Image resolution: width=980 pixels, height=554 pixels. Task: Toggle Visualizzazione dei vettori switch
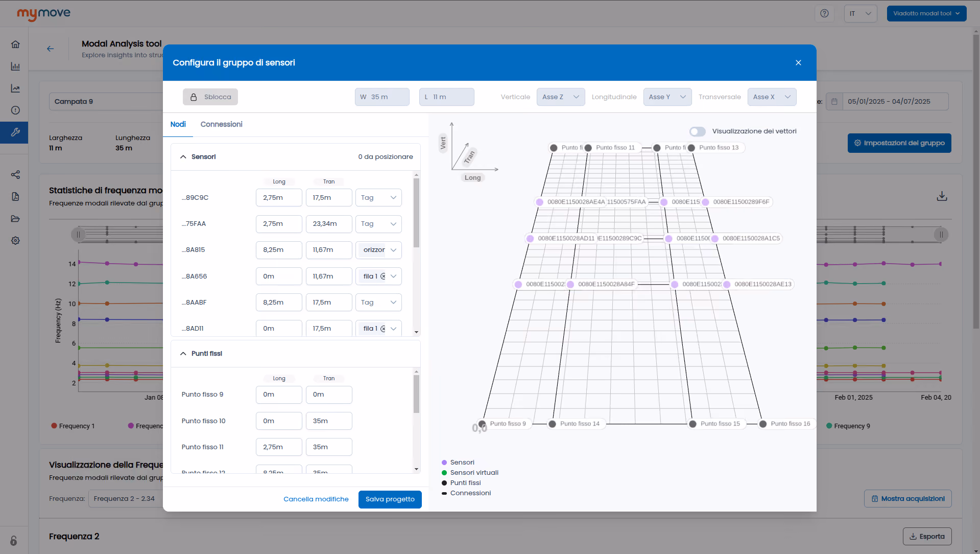[x=697, y=131]
